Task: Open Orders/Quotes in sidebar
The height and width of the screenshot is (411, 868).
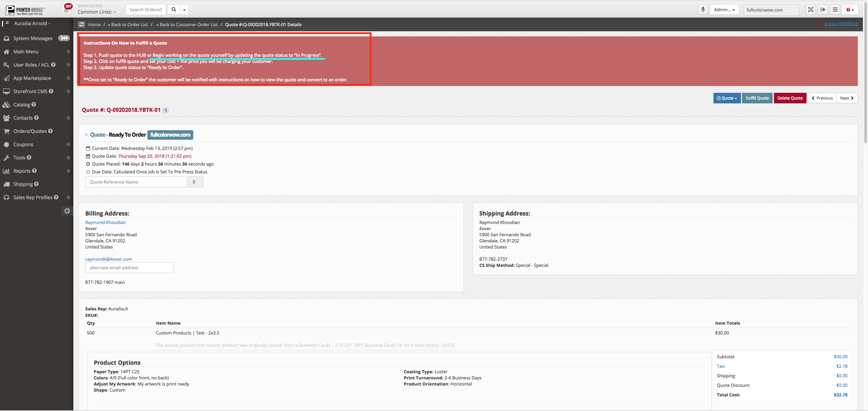Action: [x=30, y=131]
